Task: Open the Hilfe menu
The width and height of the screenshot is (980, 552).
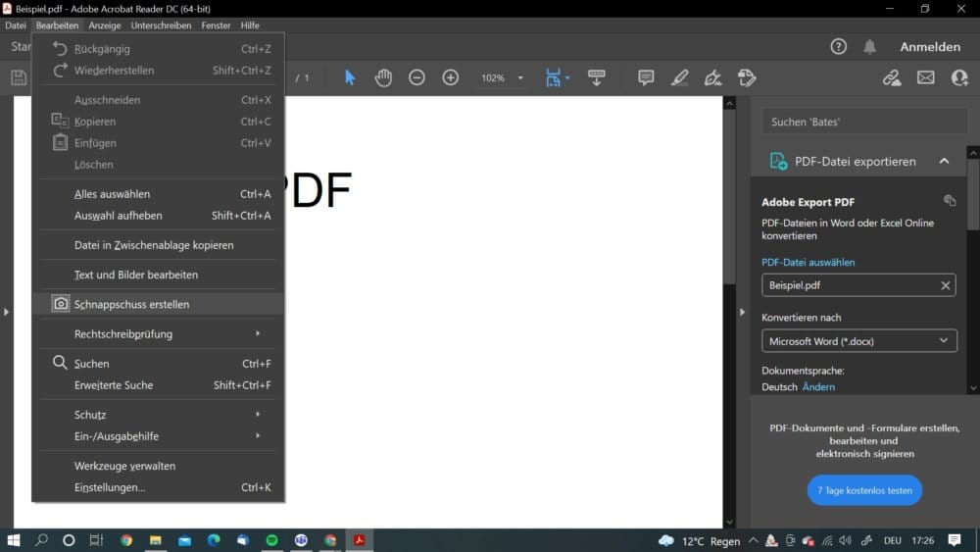Action: [250, 25]
